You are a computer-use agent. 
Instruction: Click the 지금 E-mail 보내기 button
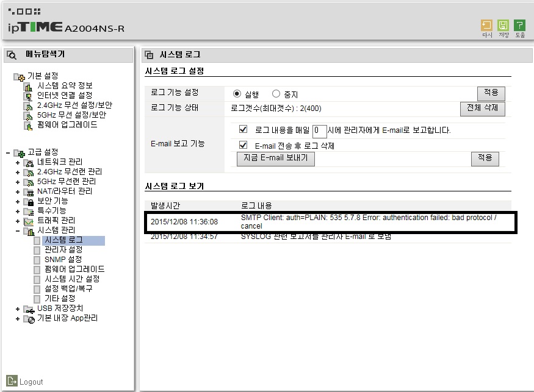275,159
